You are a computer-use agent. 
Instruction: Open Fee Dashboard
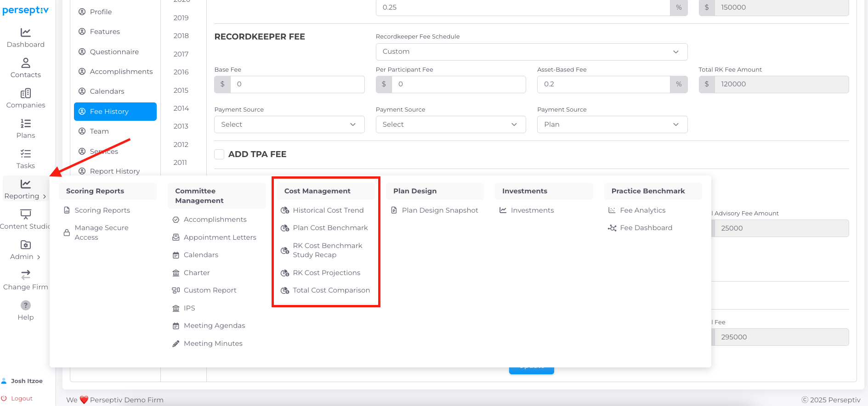tap(646, 228)
